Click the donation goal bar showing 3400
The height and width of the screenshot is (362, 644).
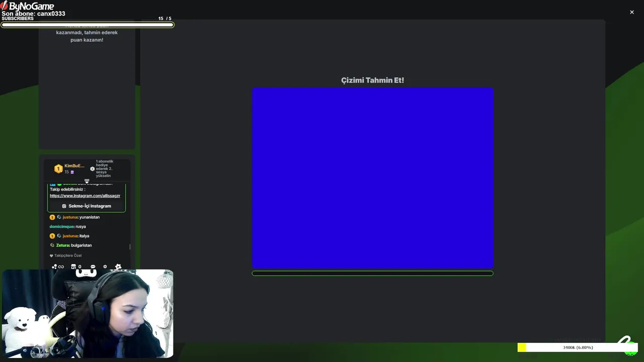(578, 347)
